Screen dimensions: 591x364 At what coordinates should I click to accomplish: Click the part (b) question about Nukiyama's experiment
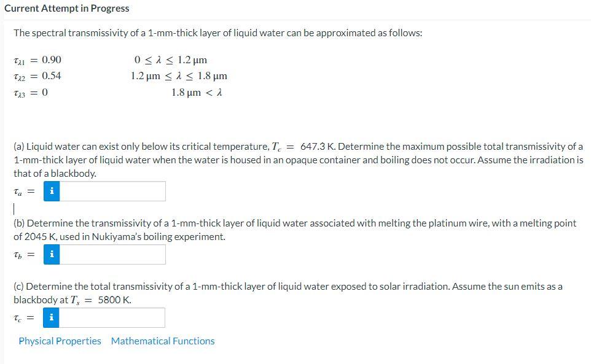coord(295,229)
